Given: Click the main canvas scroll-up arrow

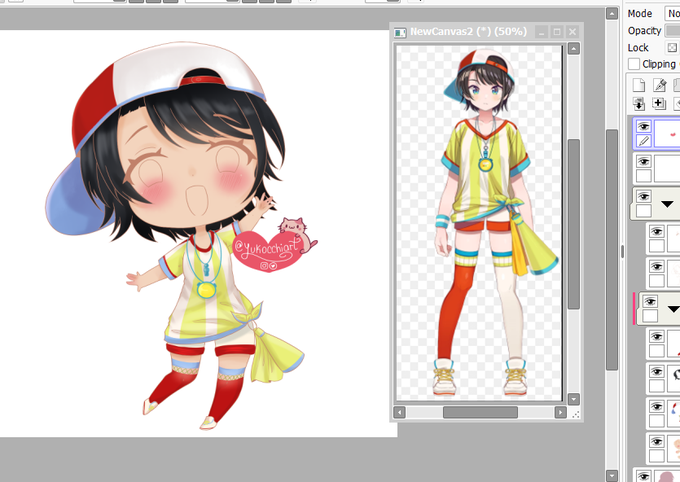Looking at the screenshot, I should point(612,13).
